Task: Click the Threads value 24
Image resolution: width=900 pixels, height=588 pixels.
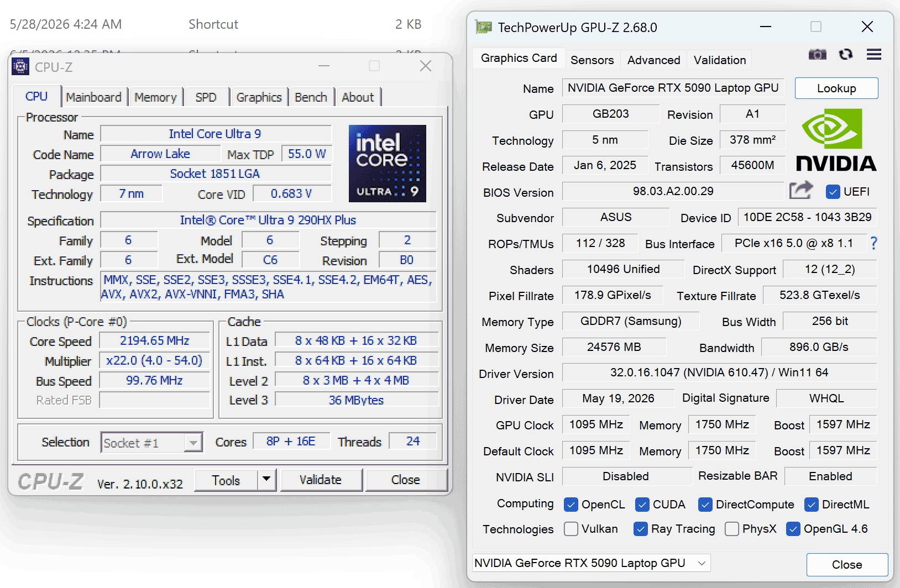Action: pyautogui.click(x=413, y=441)
